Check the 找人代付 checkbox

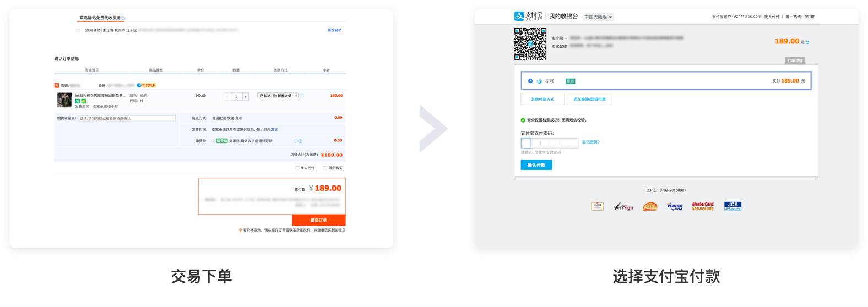(297, 168)
